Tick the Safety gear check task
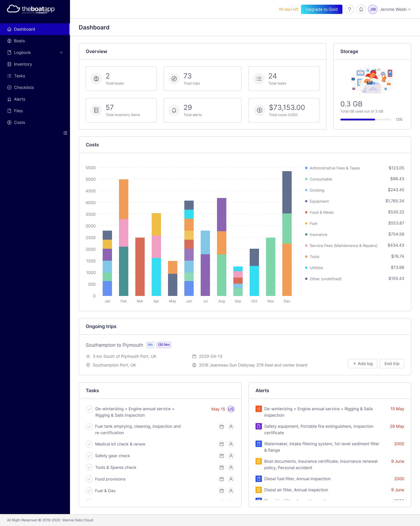This screenshot has width=420, height=526. pos(89,456)
